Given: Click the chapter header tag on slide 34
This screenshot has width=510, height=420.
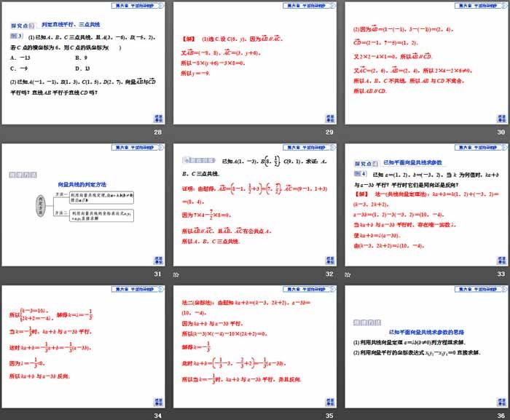Looking at the screenshot, I should point(137,289).
